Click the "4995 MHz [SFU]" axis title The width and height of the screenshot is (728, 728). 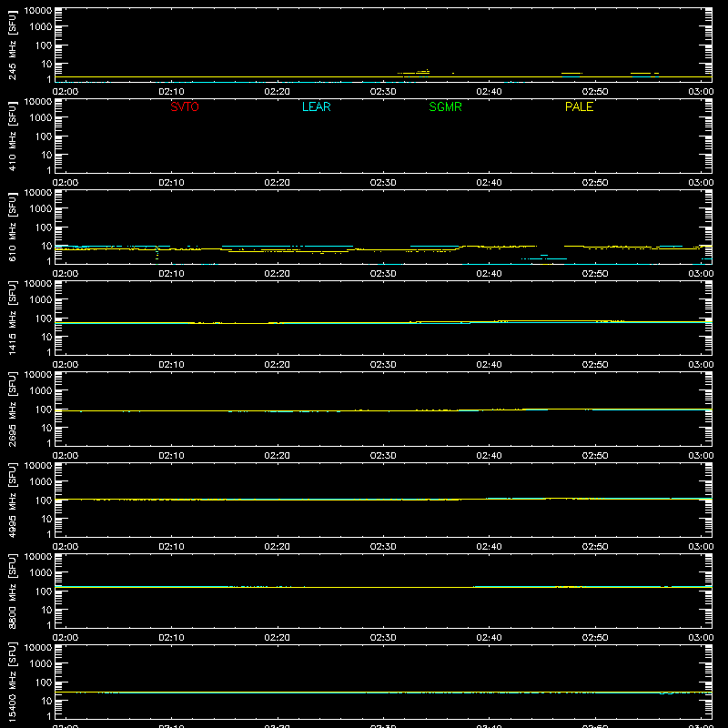(x=12, y=500)
